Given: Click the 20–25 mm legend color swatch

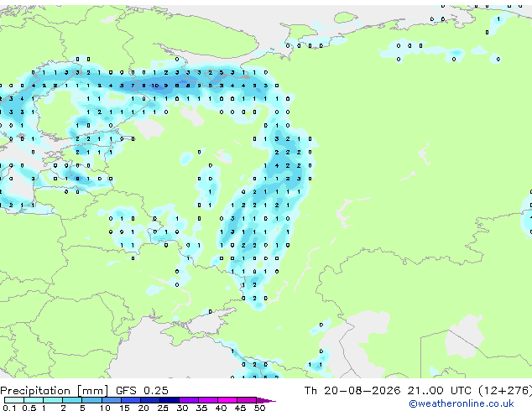Looking at the screenshot, I should pyautogui.click(x=149, y=400).
